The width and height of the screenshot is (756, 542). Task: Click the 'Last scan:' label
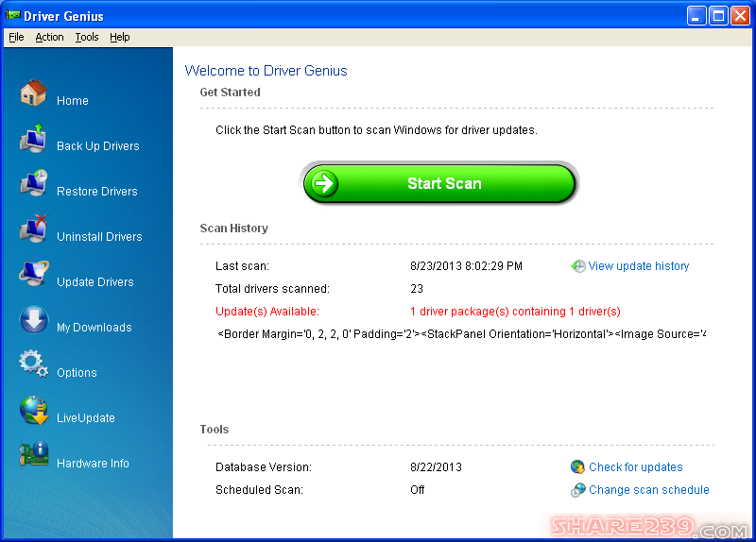[242, 266]
